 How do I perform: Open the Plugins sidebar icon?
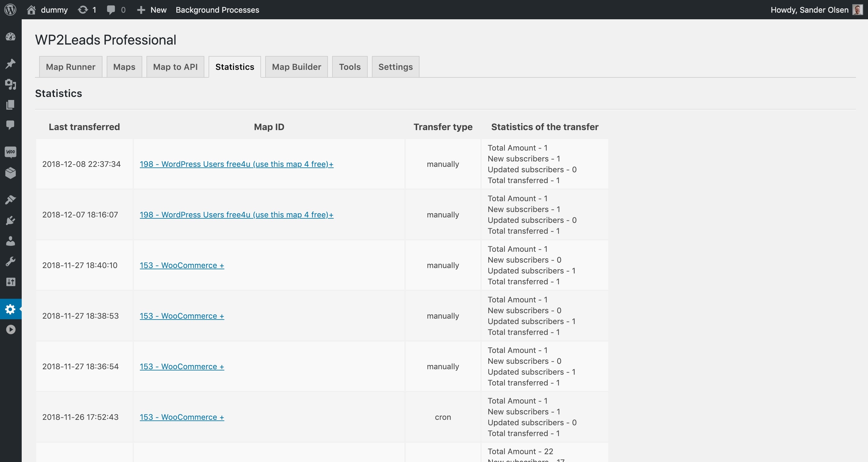pyautogui.click(x=11, y=220)
